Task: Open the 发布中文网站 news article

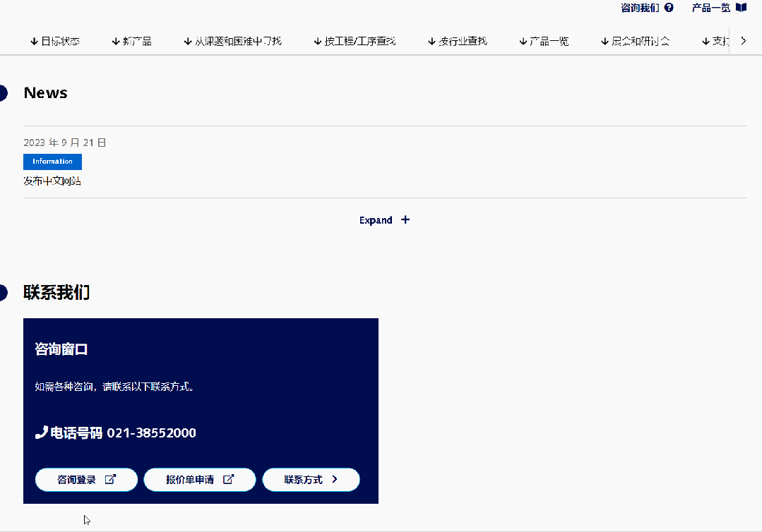Action: 52,181
